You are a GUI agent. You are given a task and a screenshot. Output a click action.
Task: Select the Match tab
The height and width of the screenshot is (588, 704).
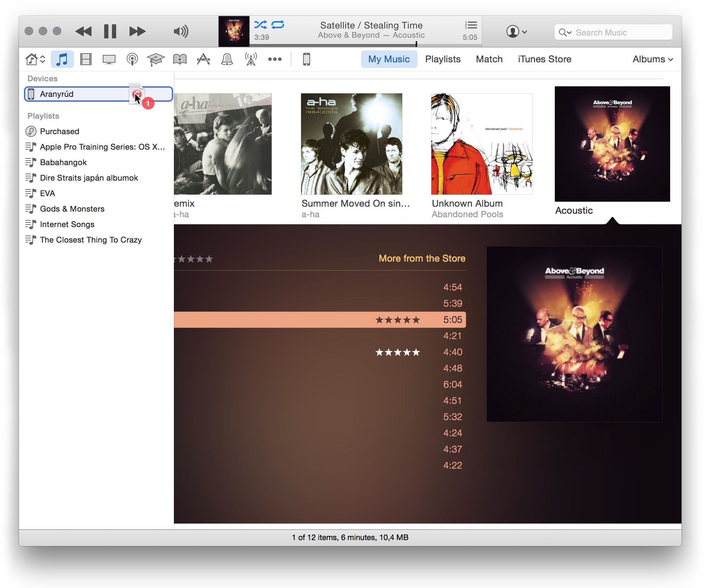click(x=489, y=59)
